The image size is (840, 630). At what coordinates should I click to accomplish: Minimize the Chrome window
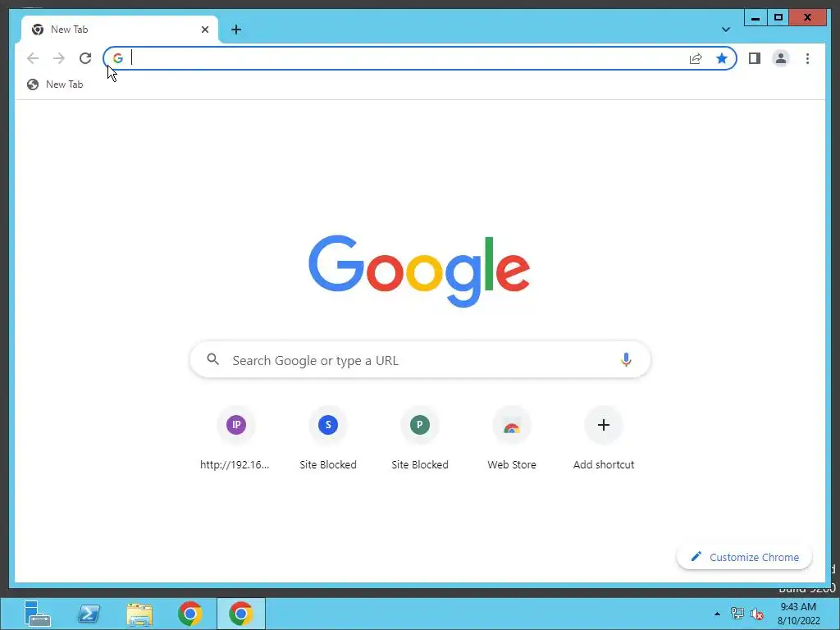tap(756, 18)
